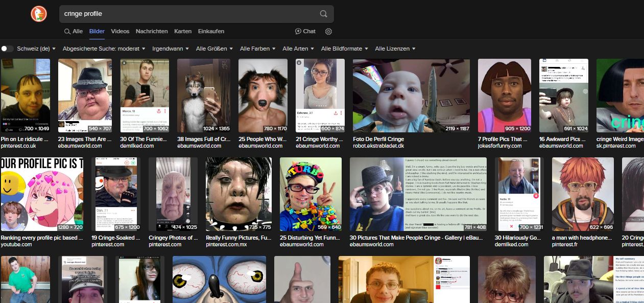Expand the Alle Lizenzen license filter
Screen dimensions: 644x303
[395, 49]
